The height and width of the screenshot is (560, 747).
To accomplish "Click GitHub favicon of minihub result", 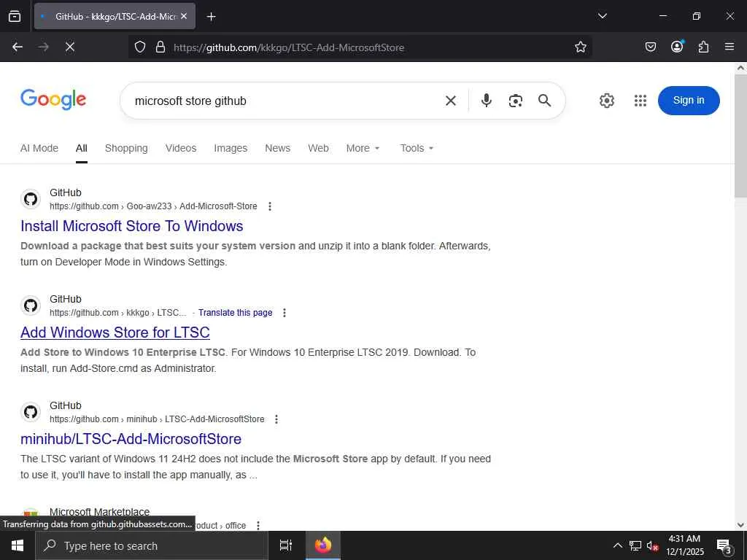I will pos(31,412).
